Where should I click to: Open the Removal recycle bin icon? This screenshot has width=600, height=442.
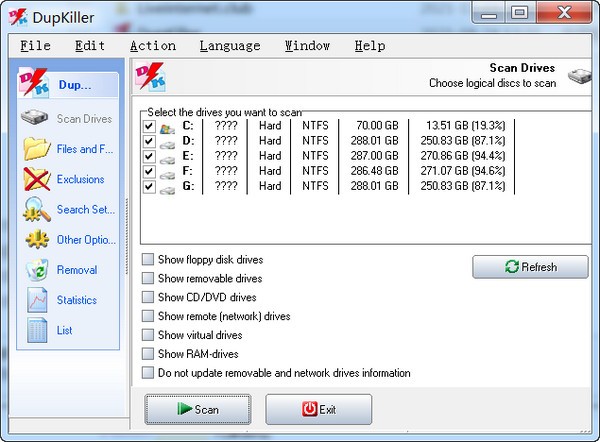click(x=37, y=269)
